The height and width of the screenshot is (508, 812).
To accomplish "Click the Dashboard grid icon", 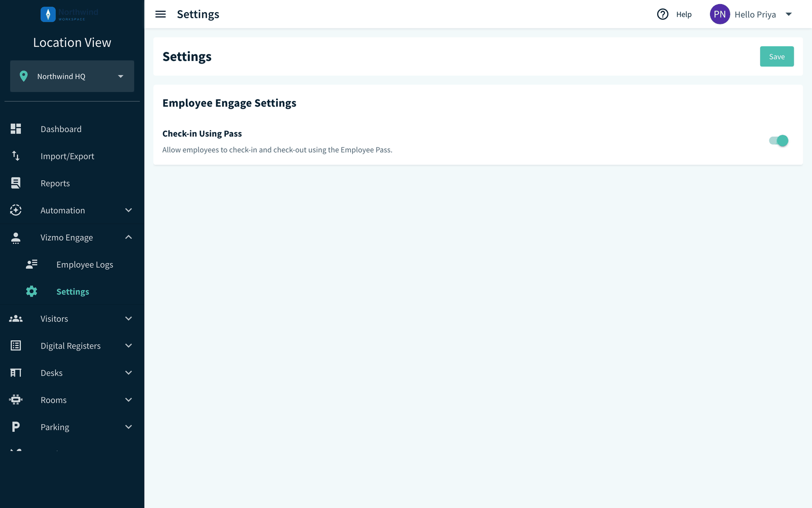I will [16, 129].
